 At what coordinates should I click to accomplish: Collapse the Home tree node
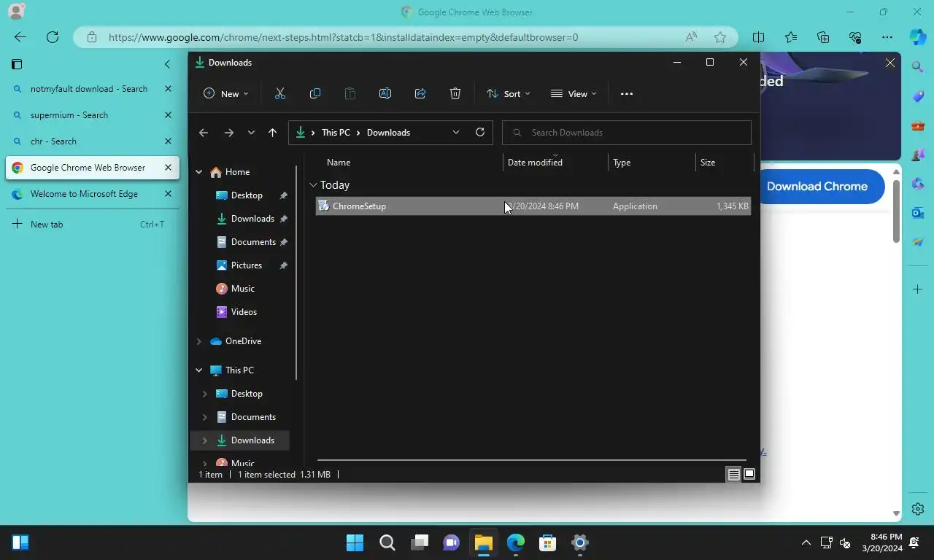(198, 172)
